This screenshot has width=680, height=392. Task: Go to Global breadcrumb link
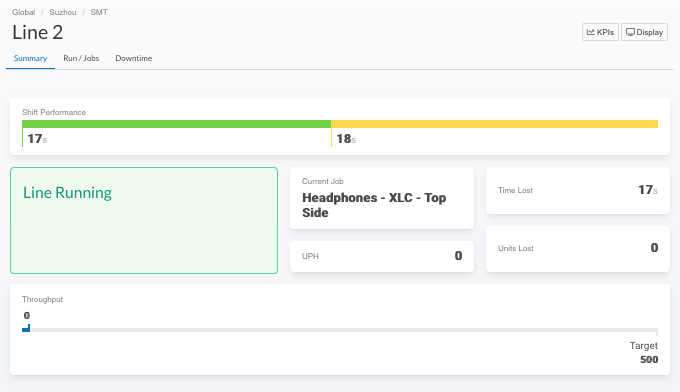tap(23, 12)
